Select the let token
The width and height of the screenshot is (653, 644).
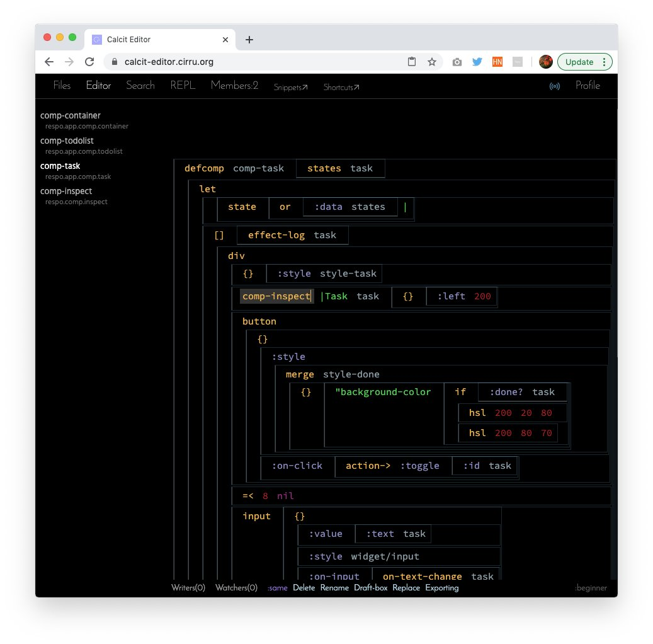click(x=207, y=189)
